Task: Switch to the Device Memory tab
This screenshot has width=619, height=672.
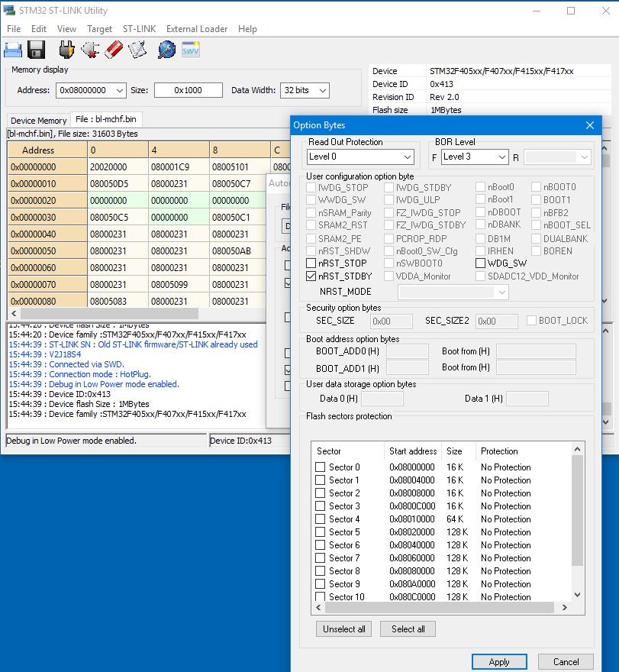Action: tap(39, 121)
